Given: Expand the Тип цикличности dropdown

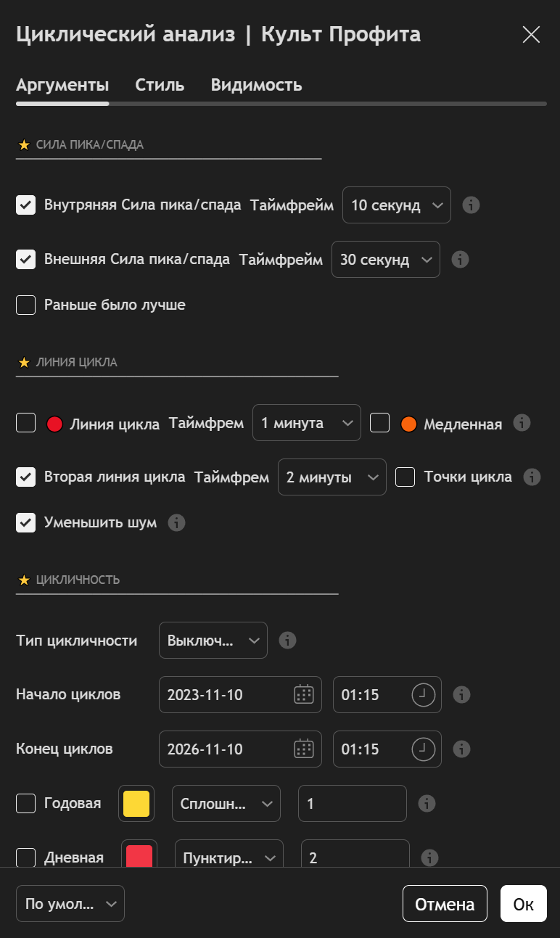Looking at the screenshot, I should (x=213, y=641).
